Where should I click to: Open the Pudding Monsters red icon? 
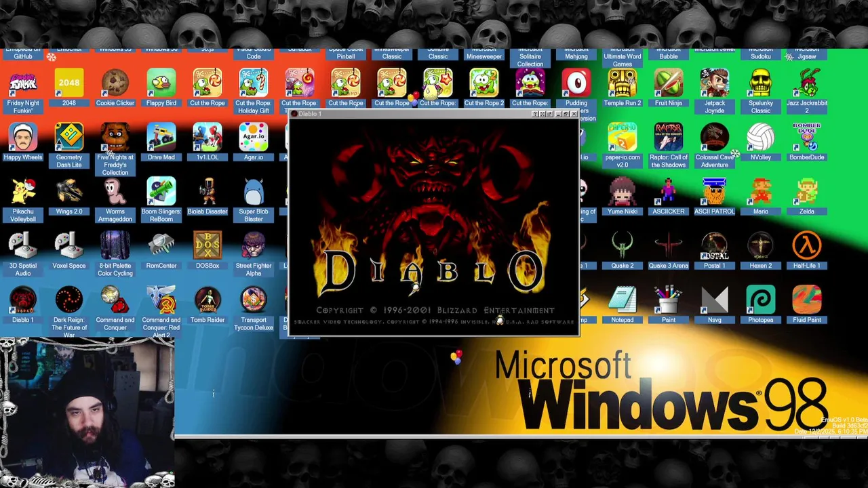[576, 83]
